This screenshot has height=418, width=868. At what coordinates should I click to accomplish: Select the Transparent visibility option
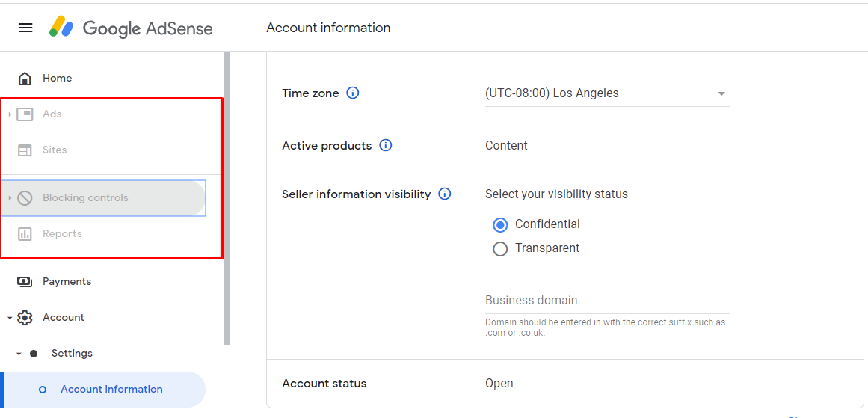pos(500,249)
